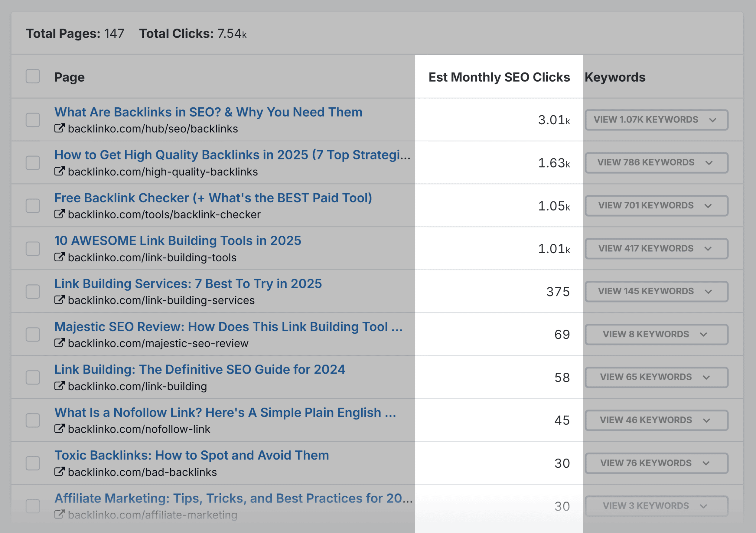Expand View 145 Keywords dropdown
This screenshot has width=756, height=533.
coord(656,292)
